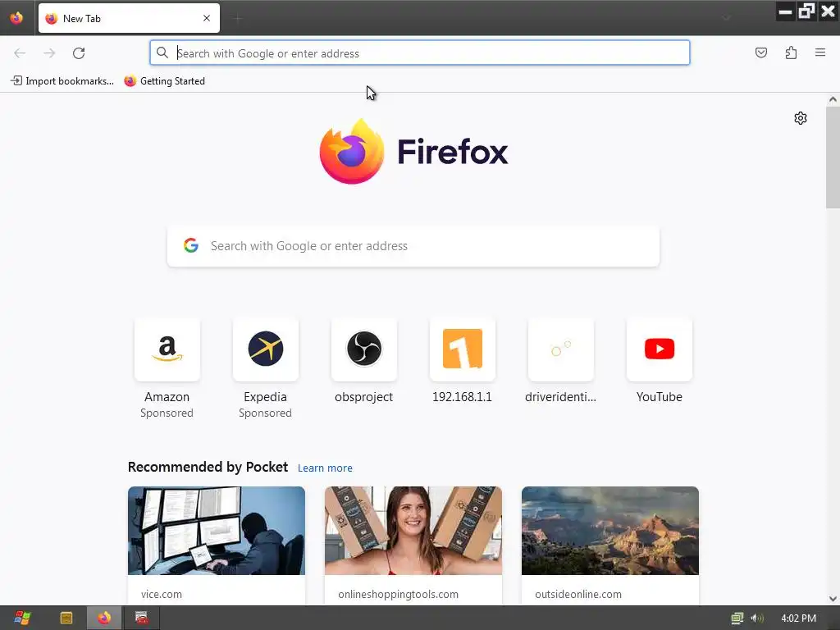
Task: Click the Expedia Sponsored caption
Action: point(265,413)
